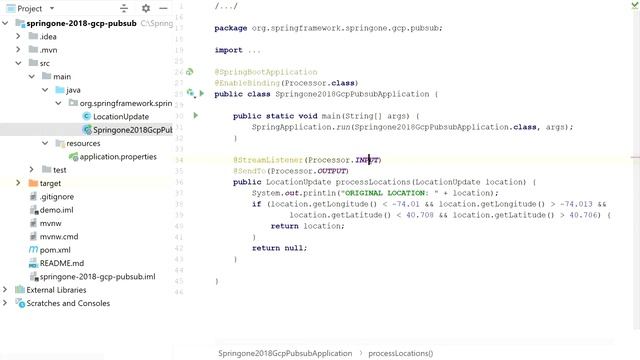Select the mvnw file
This screenshot has height=360, width=640.
50,223
